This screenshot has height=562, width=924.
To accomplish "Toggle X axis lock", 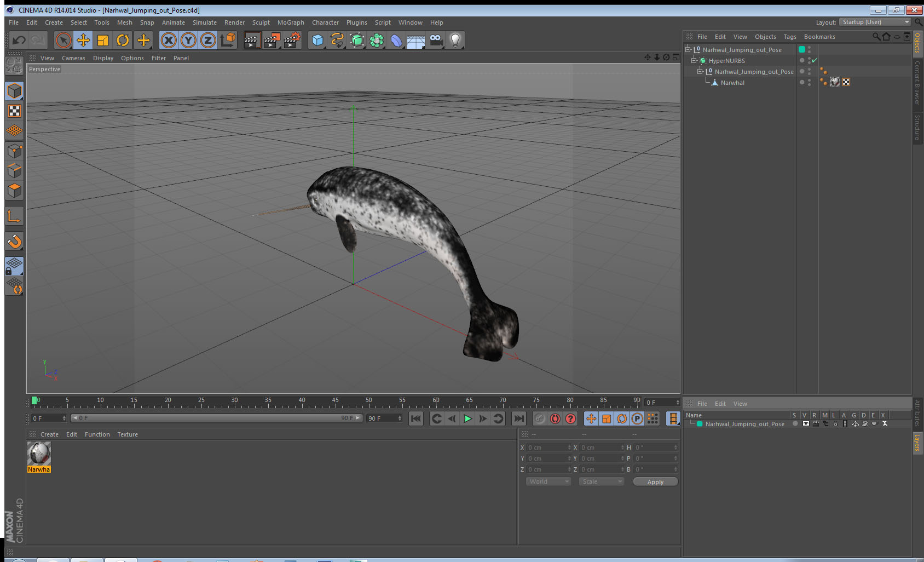I will (169, 40).
